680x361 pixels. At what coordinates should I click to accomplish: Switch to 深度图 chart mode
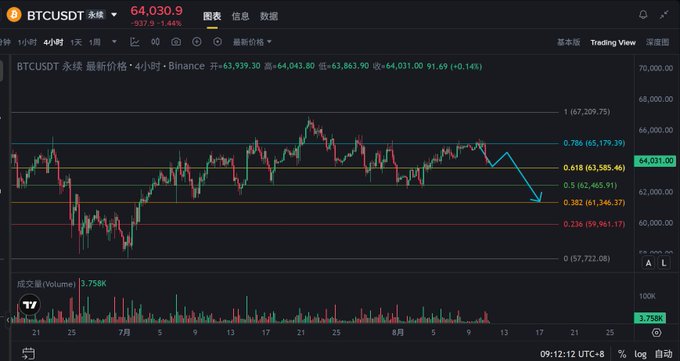(657, 42)
